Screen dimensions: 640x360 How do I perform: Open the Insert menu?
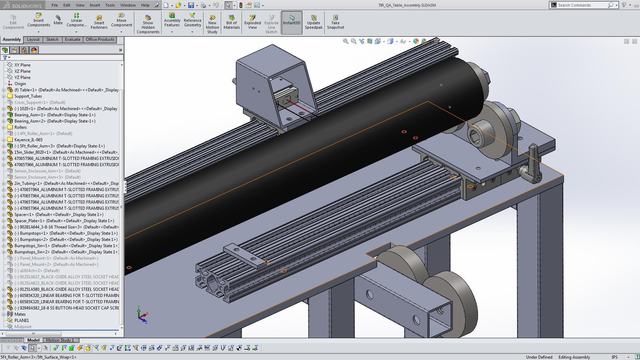(95, 5)
